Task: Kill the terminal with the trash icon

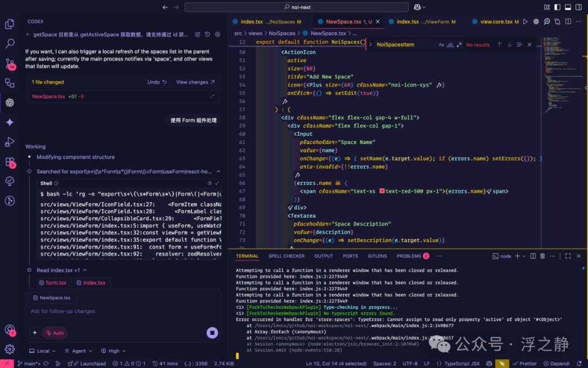Action: click(x=542, y=256)
